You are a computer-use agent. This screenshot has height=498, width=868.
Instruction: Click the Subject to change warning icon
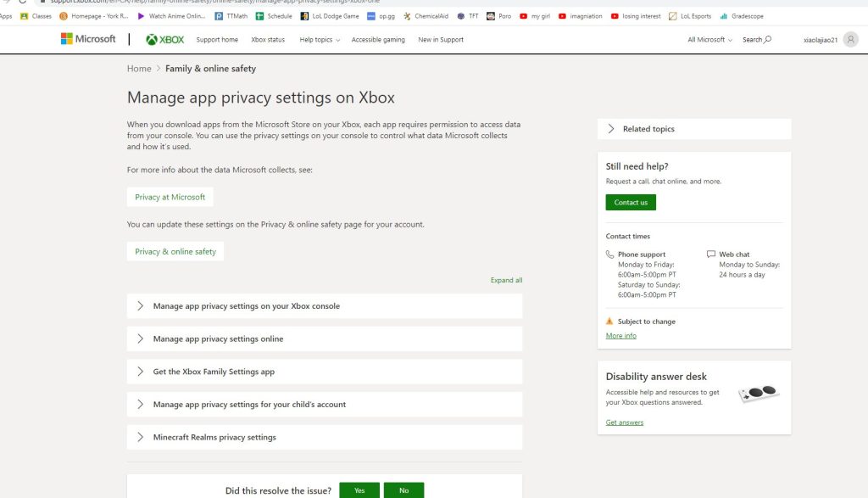(609, 322)
